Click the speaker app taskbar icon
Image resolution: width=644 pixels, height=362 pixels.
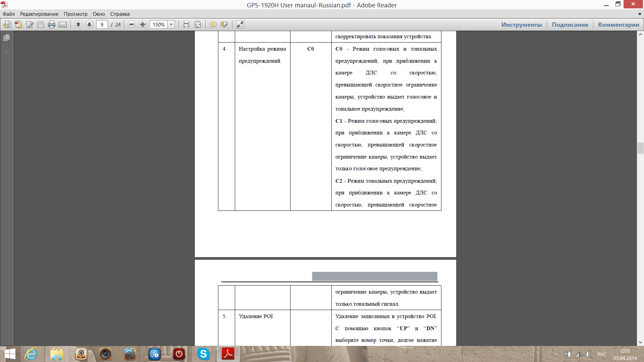pyautogui.click(x=105, y=354)
